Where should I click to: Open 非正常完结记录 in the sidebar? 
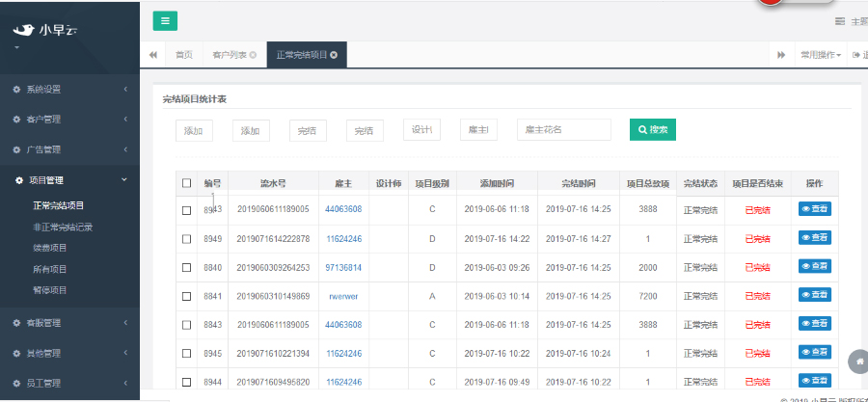coord(63,228)
